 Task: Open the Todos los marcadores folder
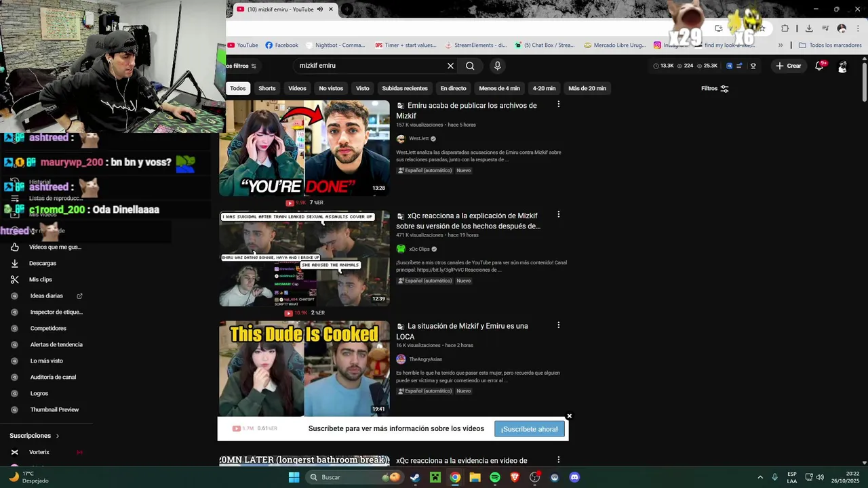[x=830, y=45]
